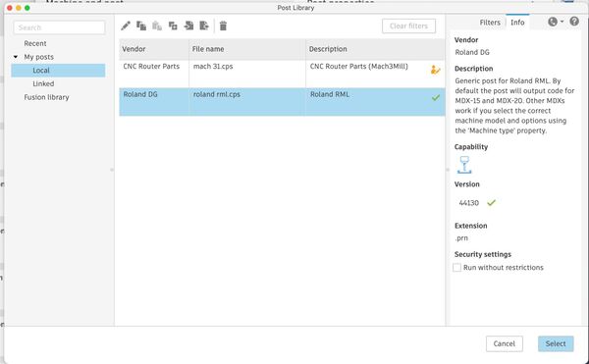Open the help question mark icon
This screenshot has width=589, height=364.
click(x=574, y=22)
